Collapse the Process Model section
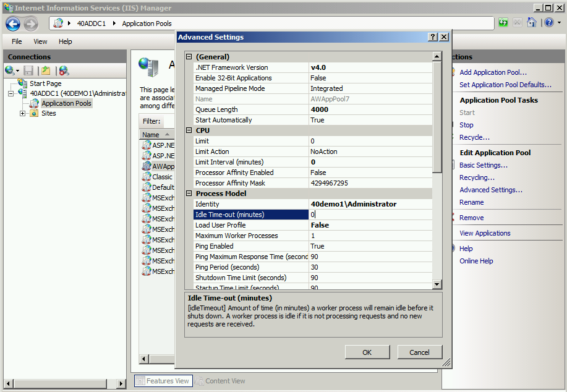The height and width of the screenshot is (392, 567). click(x=189, y=193)
